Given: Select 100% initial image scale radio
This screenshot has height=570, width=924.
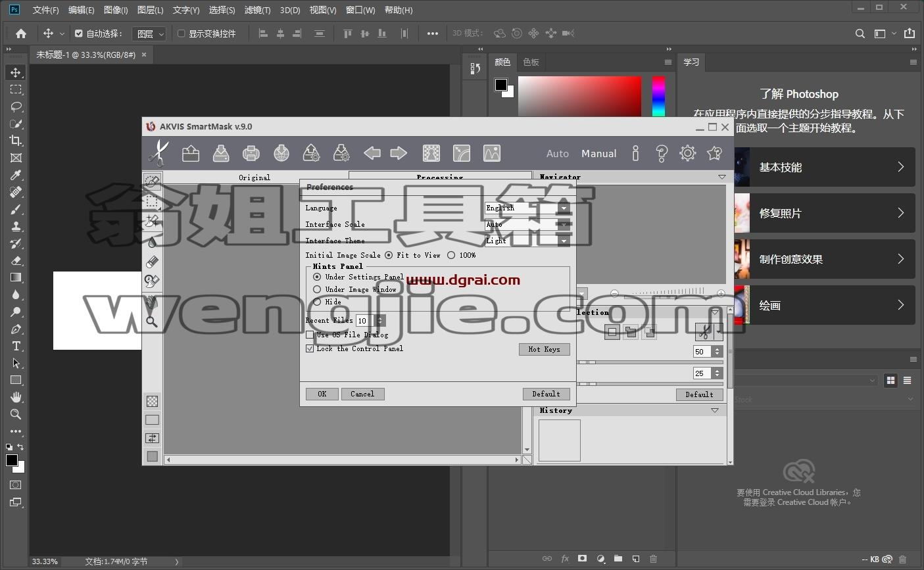Looking at the screenshot, I should (451, 255).
